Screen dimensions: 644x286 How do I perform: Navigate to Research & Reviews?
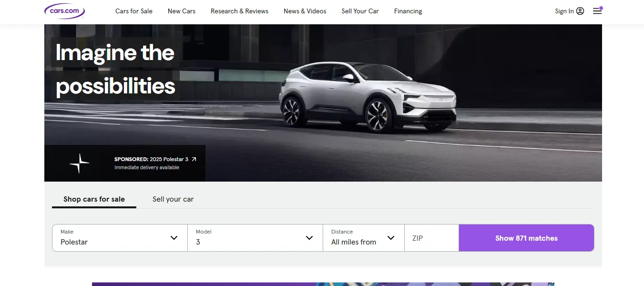[x=239, y=11]
